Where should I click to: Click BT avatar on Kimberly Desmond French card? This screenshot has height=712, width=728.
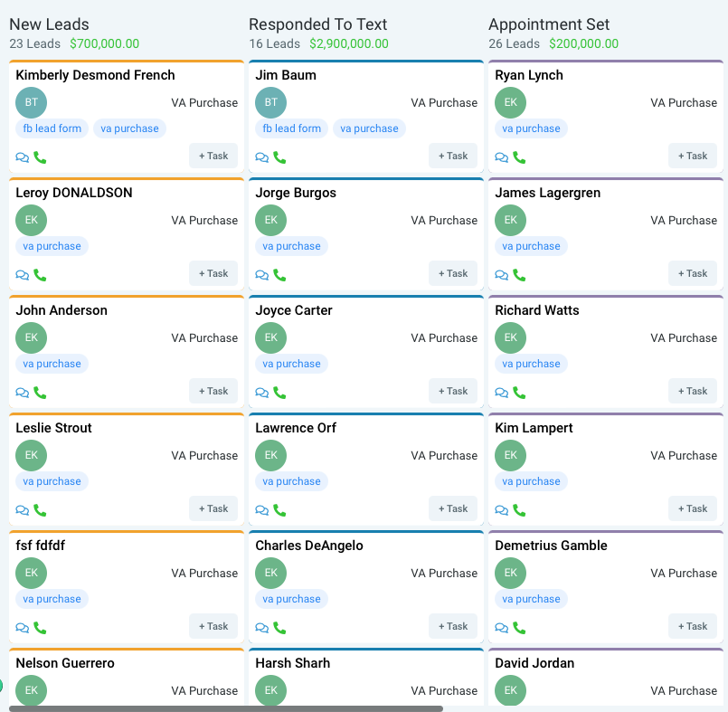coord(31,102)
